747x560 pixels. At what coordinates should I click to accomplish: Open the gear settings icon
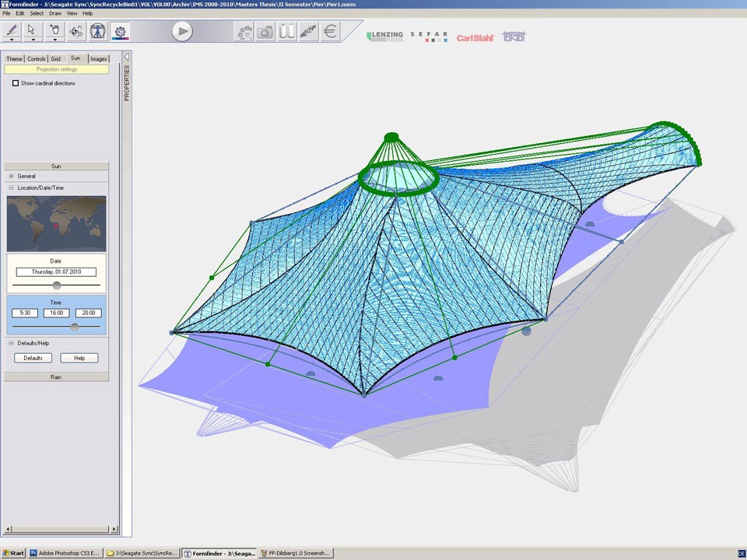(120, 31)
